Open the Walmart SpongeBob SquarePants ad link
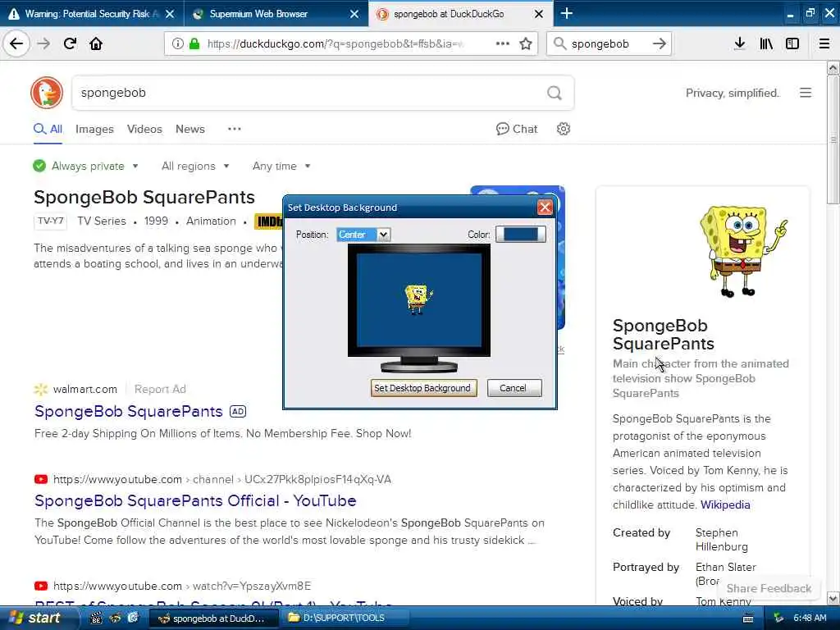840x630 pixels. 129,412
